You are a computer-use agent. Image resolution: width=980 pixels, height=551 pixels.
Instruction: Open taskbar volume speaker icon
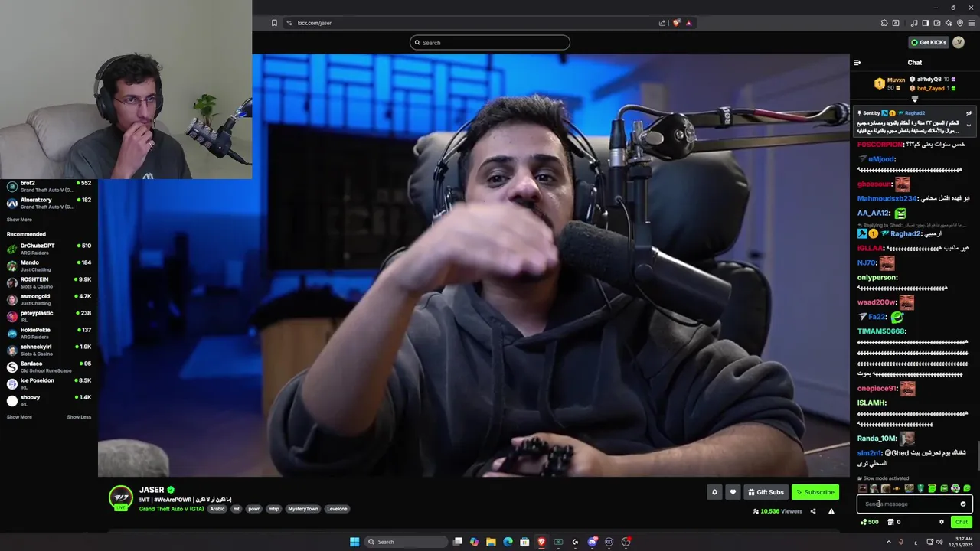pos(940,542)
